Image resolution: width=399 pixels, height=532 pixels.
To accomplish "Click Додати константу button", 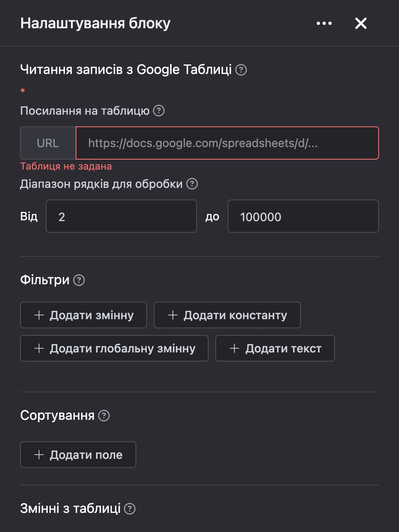I will [x=227, y=315].
